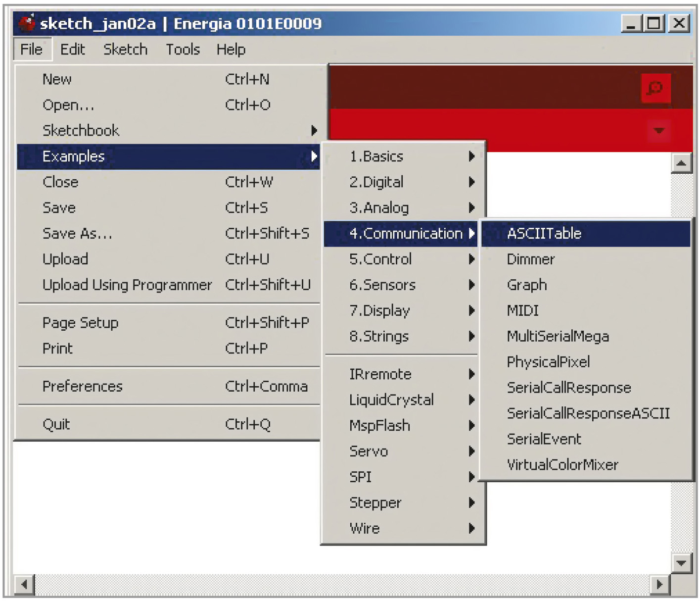Open the VirtualColorMixer example sketch
700x601 pixels.
point(586,465)
